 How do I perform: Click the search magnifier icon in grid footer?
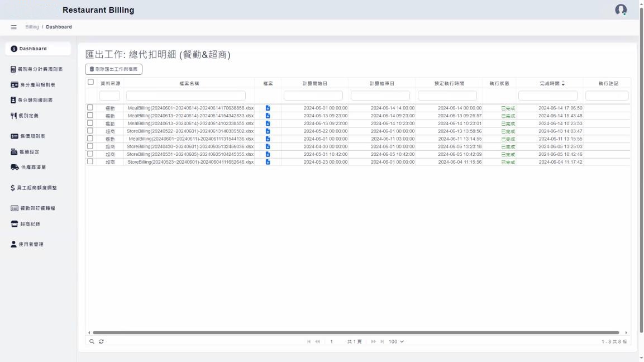(x=92, y=341)
